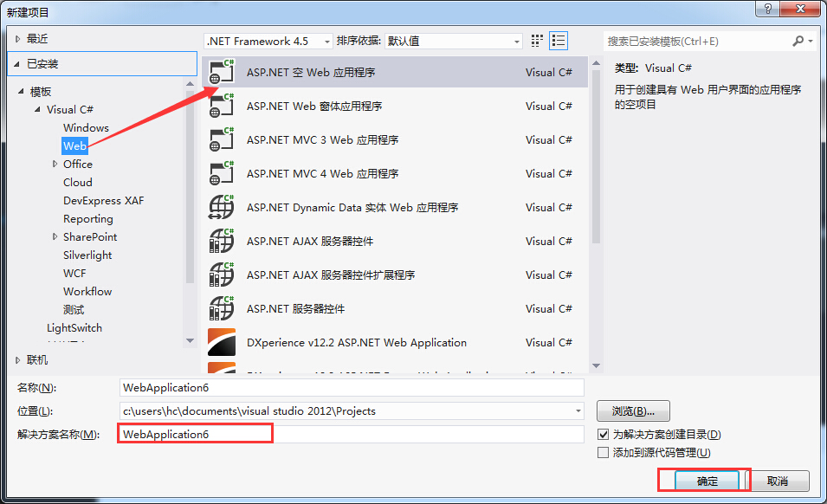Select the Workflow template category
This screenshot has width=827, height=504.
[x=87, y=292]
